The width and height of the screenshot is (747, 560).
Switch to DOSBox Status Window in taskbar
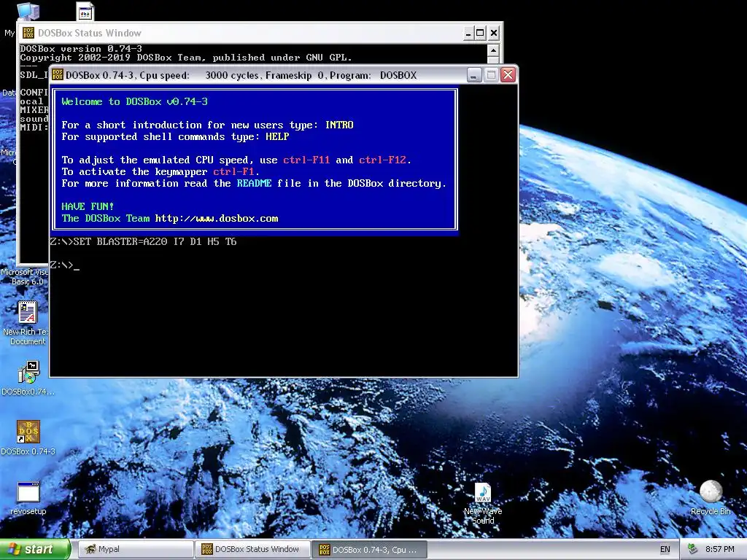tap(252, 549)
